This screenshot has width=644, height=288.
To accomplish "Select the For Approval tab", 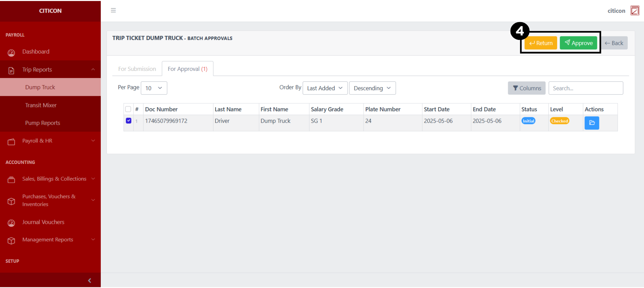I will tap(187, 69).
